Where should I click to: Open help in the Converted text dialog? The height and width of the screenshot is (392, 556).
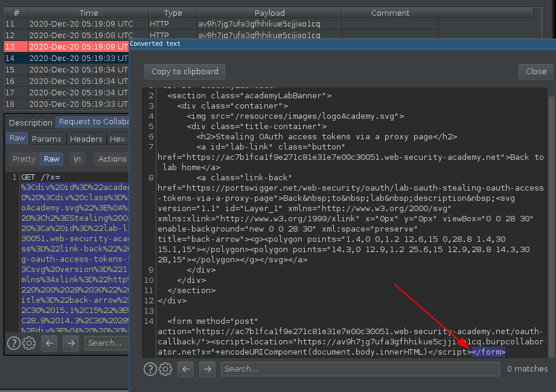(150, 369)
